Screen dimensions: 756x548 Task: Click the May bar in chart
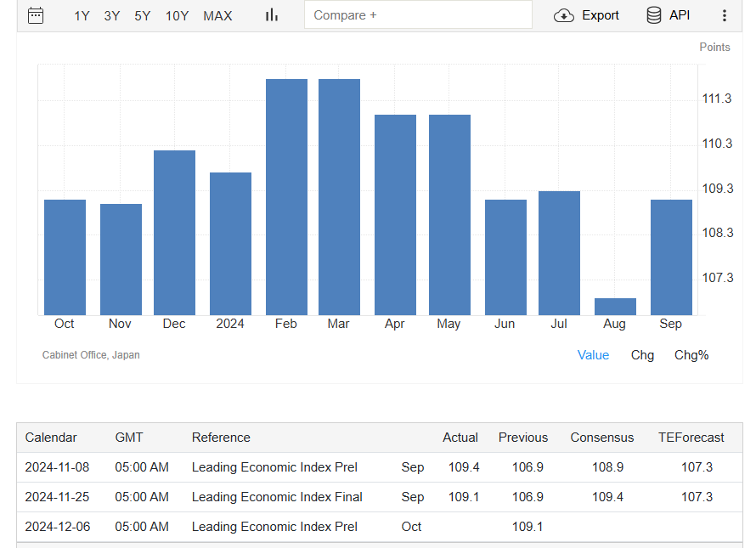(450, 215)
